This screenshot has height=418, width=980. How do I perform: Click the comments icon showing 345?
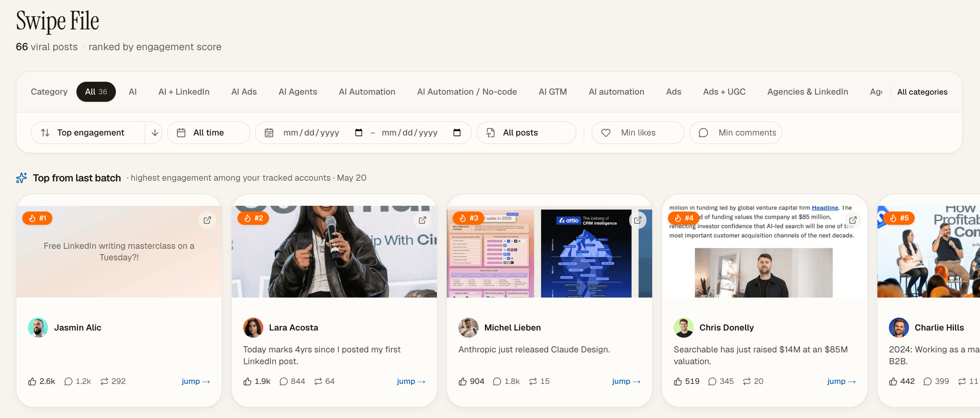(x=712, y=381)
